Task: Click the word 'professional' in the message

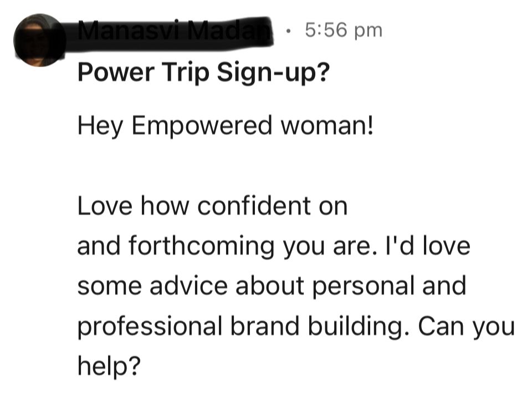Action: pos(150,327)
